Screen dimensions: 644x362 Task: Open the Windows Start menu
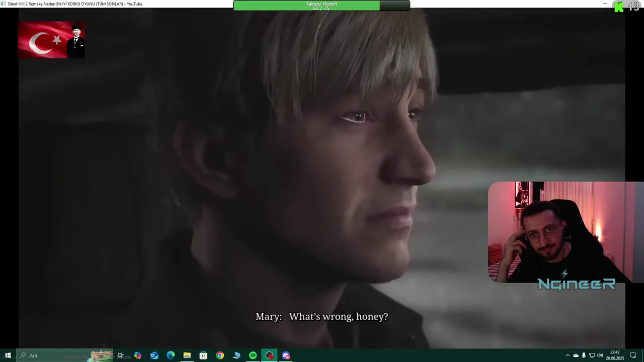coord(8,355)
